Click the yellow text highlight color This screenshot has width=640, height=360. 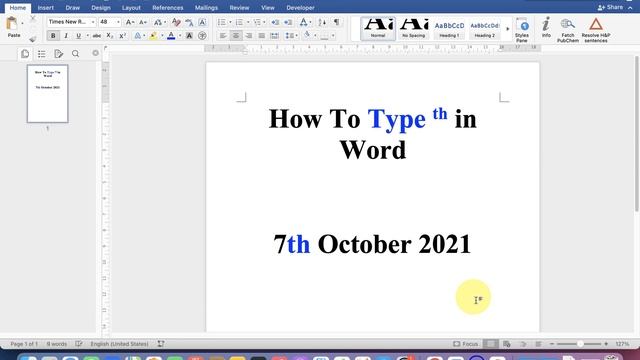click(153, 36)
